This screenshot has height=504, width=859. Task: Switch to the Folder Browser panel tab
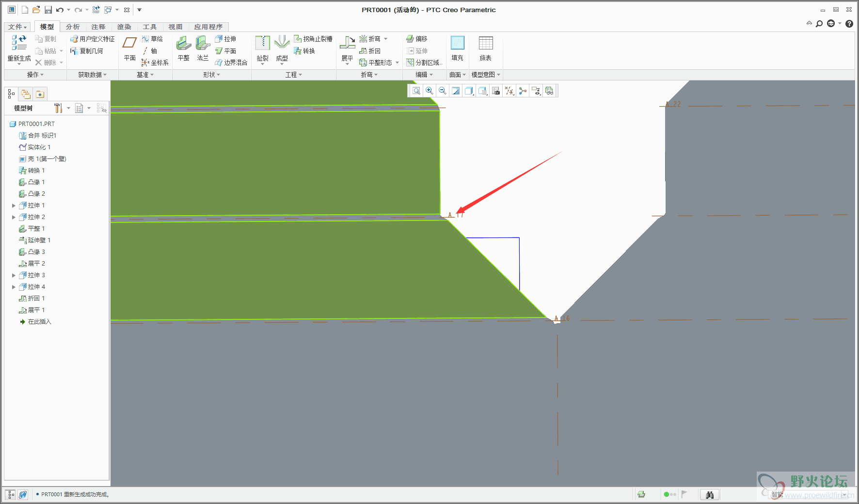click(26, 94)
